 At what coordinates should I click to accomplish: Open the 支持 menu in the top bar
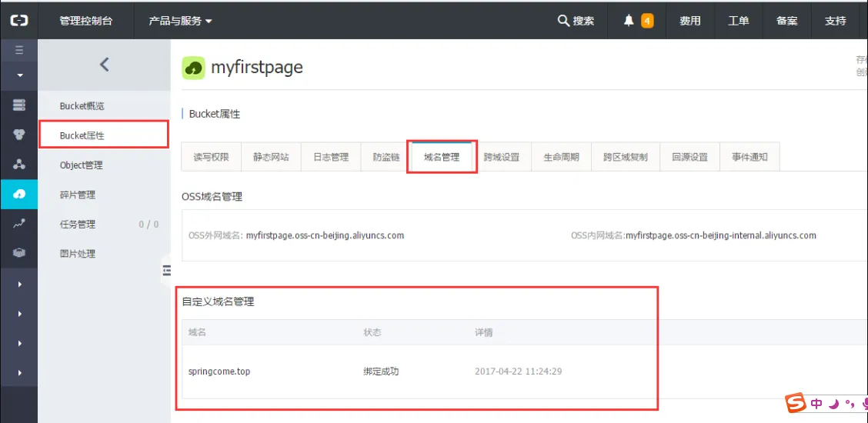pyautogui.click(x=836, y=21)
